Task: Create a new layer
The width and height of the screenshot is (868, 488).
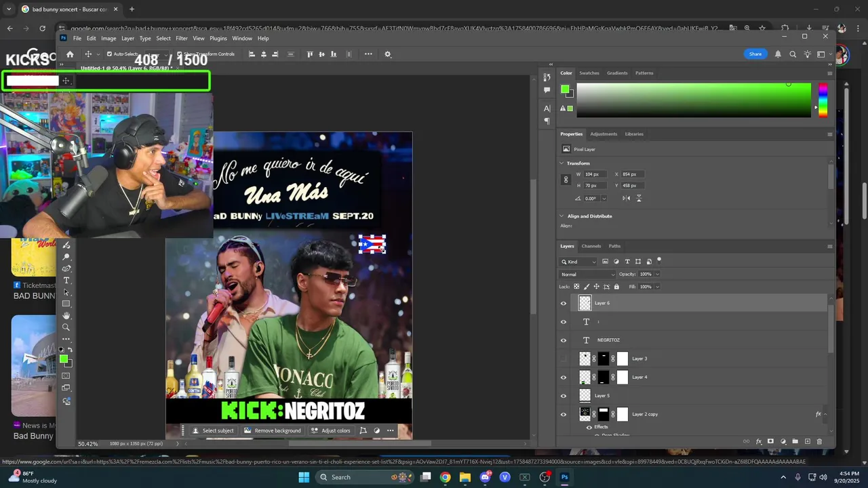Action: coord(808,441)
